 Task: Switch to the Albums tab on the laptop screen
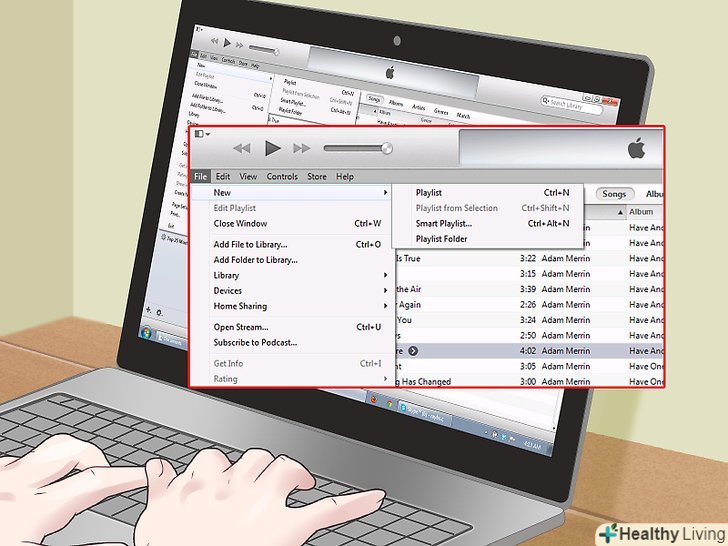tap(396, 103)
